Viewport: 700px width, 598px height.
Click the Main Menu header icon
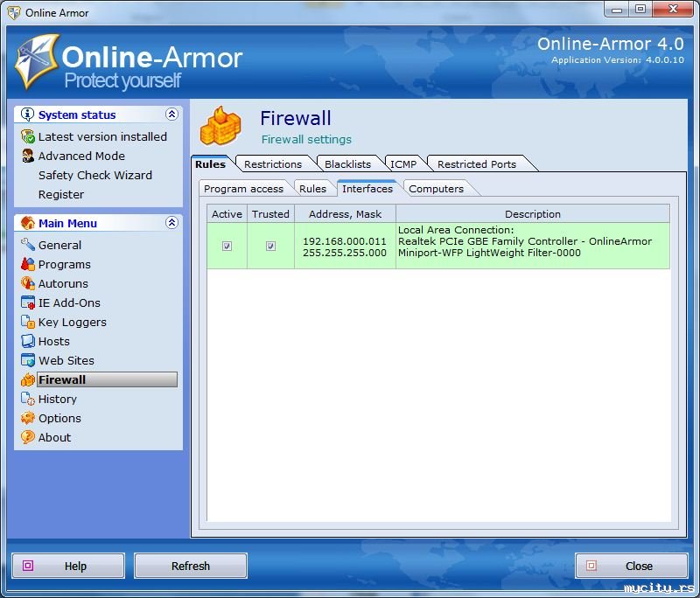28,223
